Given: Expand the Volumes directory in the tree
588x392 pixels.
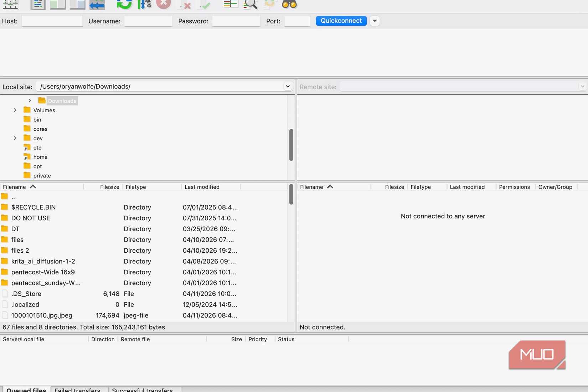Looking at the screenshot, I should pyautogui.click(x=15, y=110).
